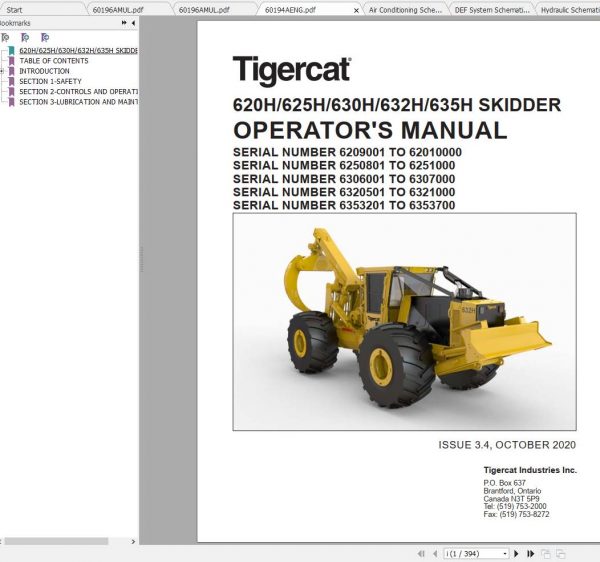
Task: Click 'SERIAL NUMBER 6353201 TO 6353700' line
Action: pos(344,205)
